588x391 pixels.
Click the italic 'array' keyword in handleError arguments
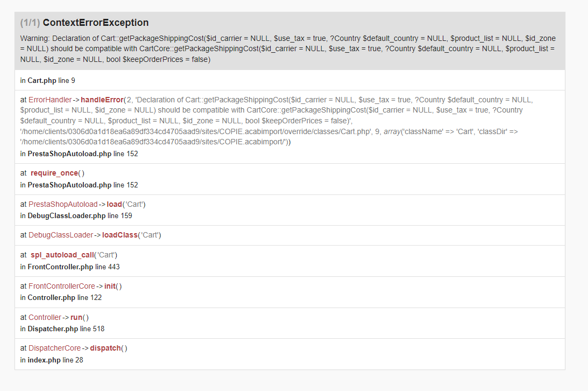(x=392, y=132)
